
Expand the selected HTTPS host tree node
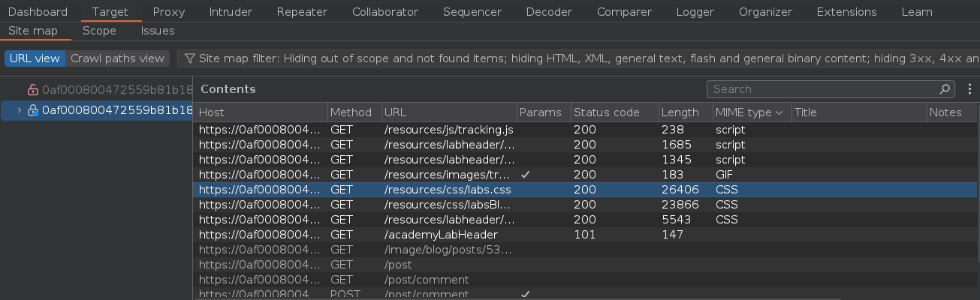tap(19, 110)
